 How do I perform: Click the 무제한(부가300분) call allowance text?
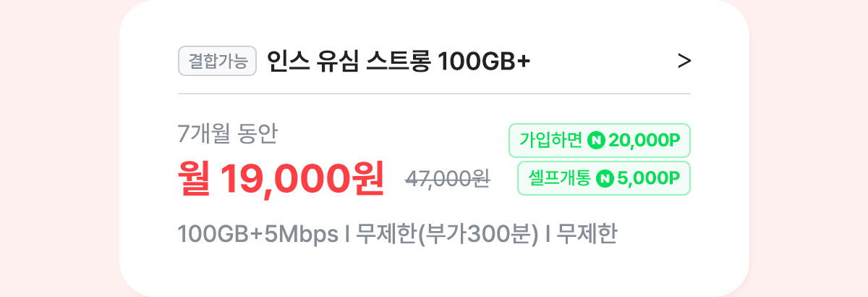tap(447, 235)
